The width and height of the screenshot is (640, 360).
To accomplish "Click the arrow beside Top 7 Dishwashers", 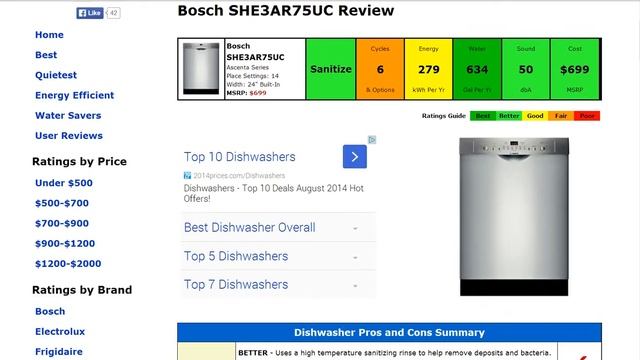I will click(355, 286).
